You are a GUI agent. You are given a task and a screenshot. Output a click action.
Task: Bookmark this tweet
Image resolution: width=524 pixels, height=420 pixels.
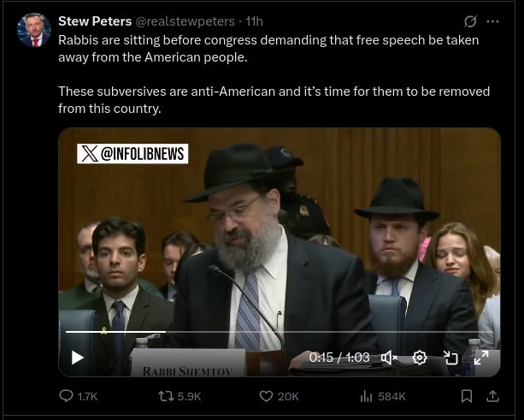467,396
